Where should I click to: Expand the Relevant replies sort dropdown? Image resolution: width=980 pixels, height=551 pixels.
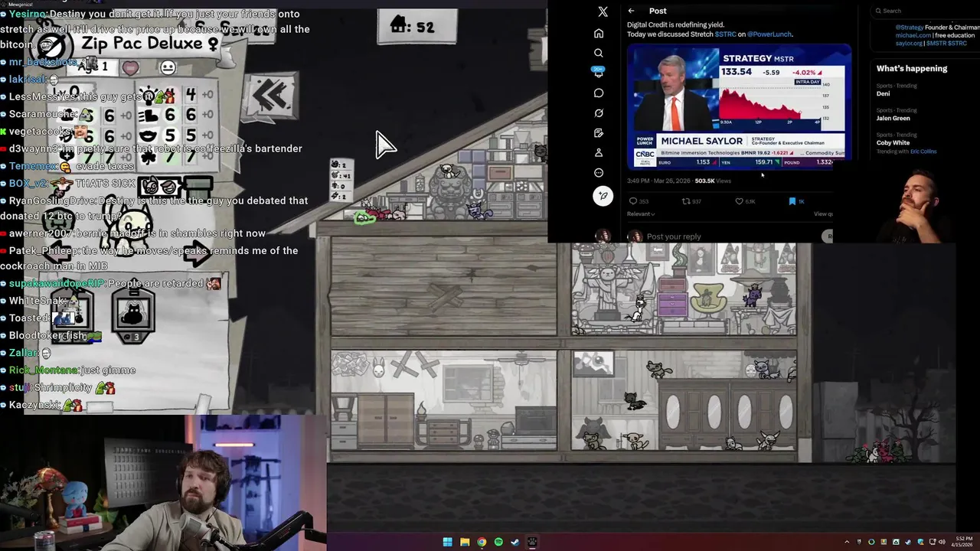pos(641,214)
